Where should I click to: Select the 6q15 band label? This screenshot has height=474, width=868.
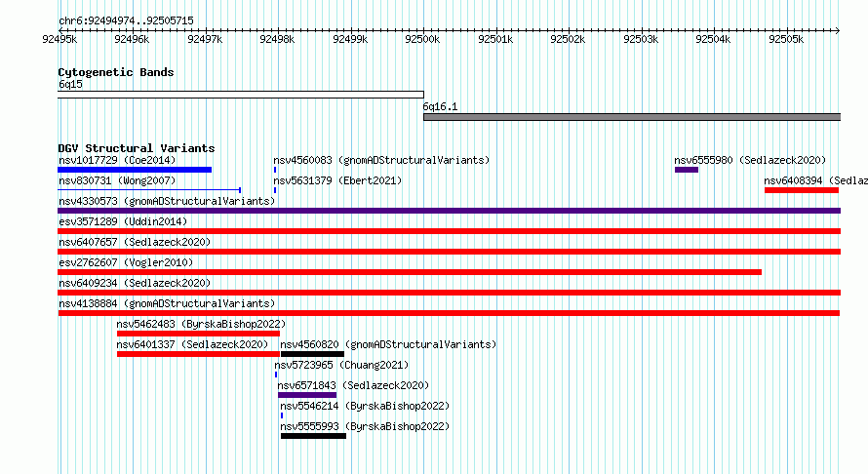point(70,84)
